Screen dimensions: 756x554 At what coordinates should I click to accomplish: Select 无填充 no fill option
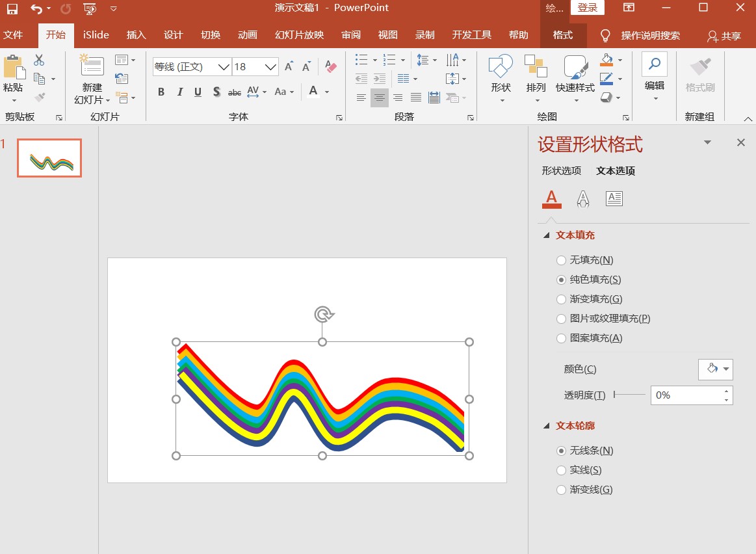pos(562,260)
